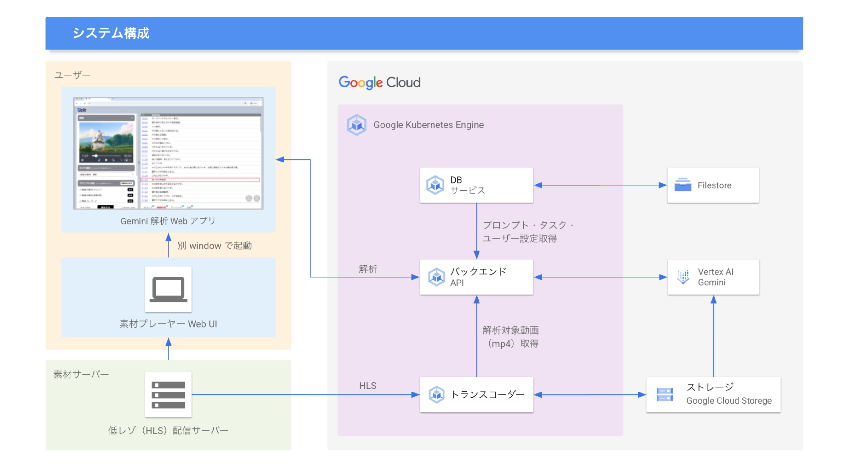Open the Gemini 解析 Web アプリ screenshot thumbnail
This screenshot has width=847, height=469.
[169, 153]
